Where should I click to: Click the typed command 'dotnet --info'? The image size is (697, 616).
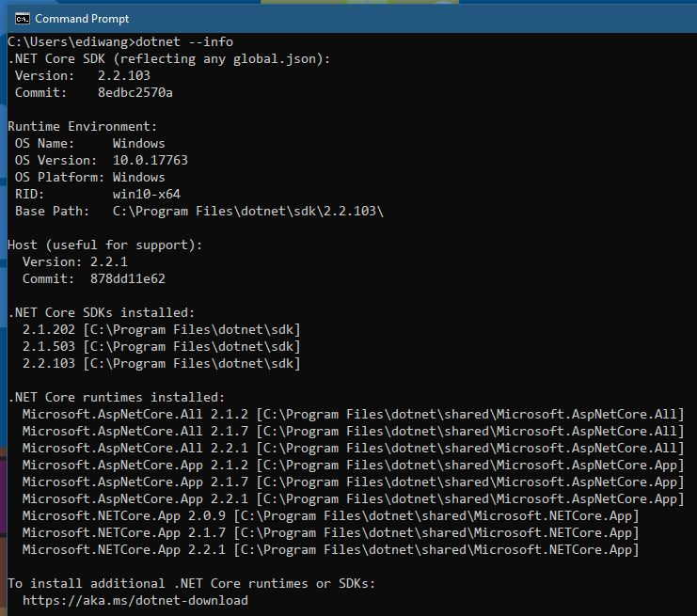click(184, 41)
